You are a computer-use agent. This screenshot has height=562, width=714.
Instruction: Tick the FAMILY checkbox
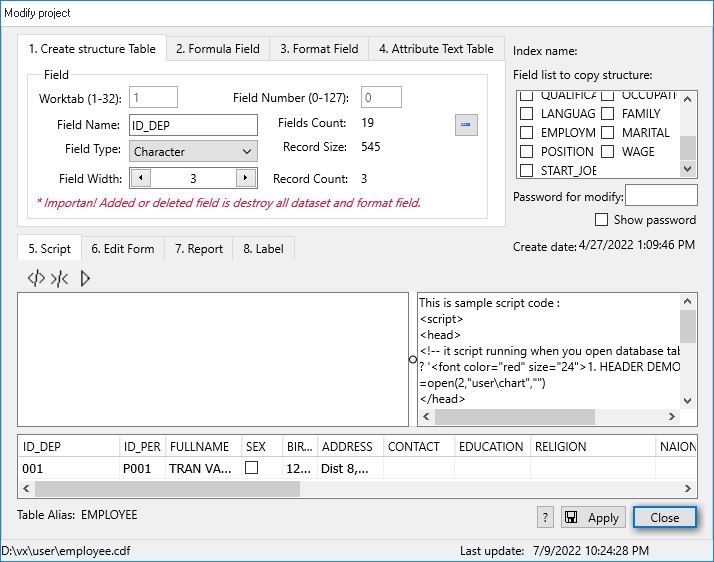(607, 113)
